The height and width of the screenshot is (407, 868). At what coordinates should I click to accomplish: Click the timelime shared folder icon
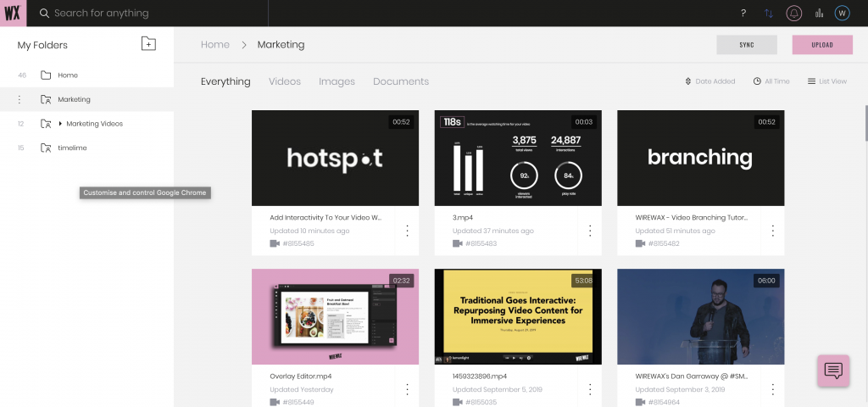coord(46,148)
